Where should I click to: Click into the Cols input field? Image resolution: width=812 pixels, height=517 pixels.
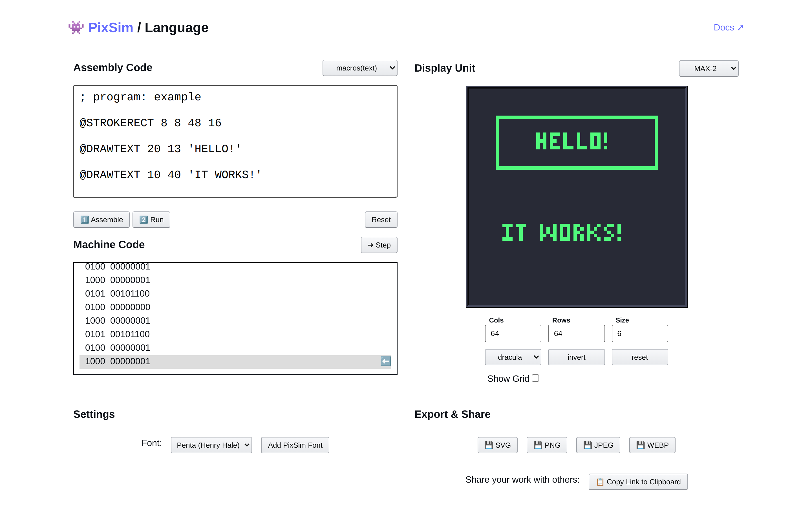(513, 333)
